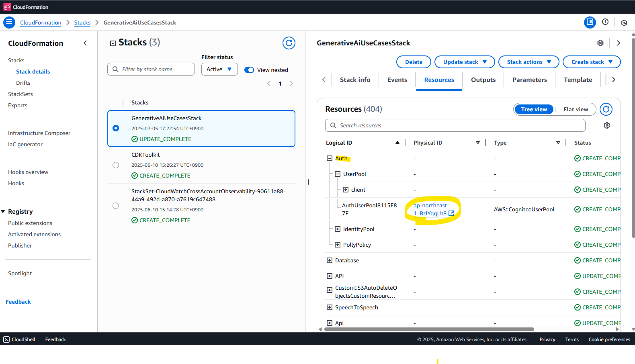Collapse the CloudFormation side navigation
635x364 pixels.
tap(85, 43)
